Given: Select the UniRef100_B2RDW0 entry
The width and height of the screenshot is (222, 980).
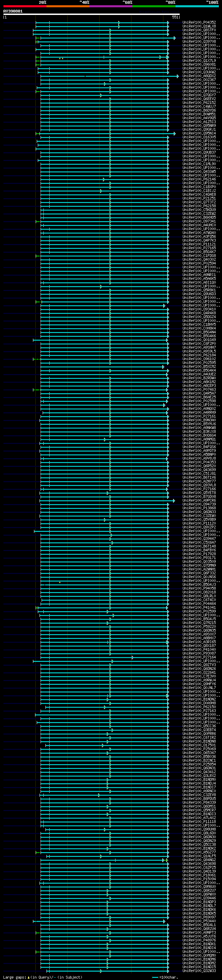Looking at the screenshot, I should [199, 378].
